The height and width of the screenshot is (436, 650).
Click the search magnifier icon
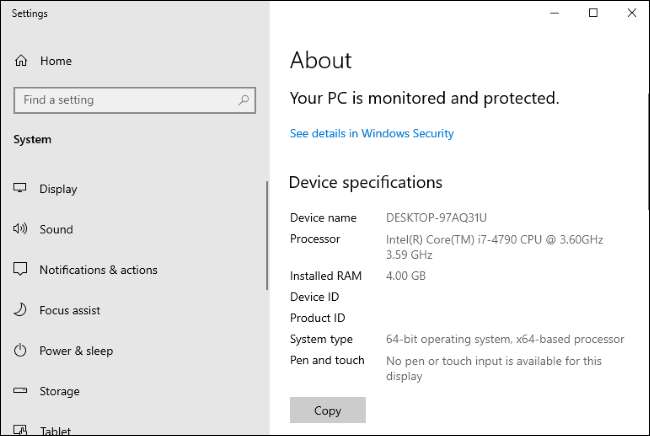244,100
